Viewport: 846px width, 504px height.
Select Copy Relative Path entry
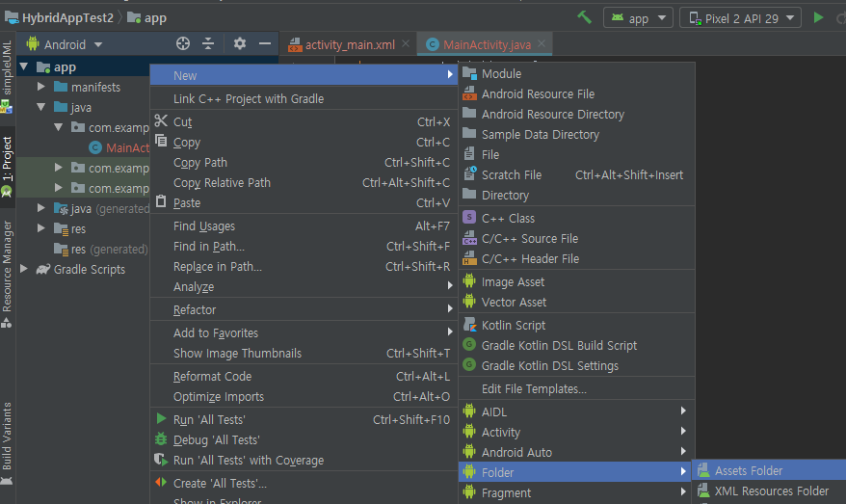304,182
